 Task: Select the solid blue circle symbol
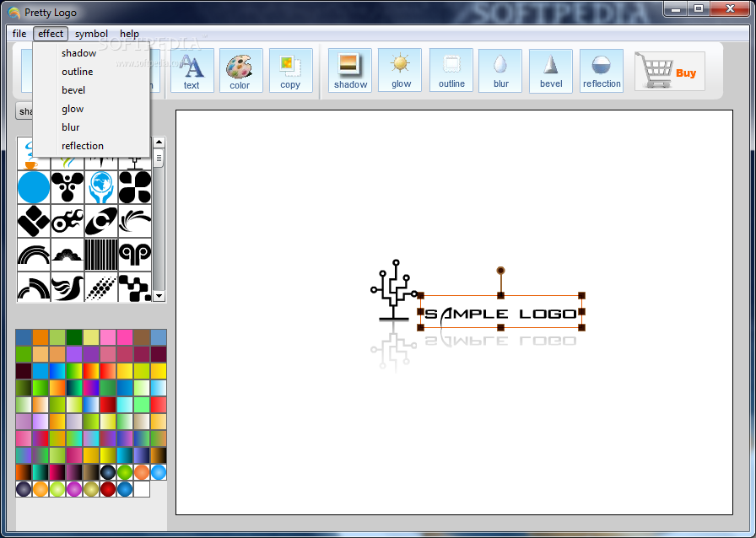[x=34, y=187]
